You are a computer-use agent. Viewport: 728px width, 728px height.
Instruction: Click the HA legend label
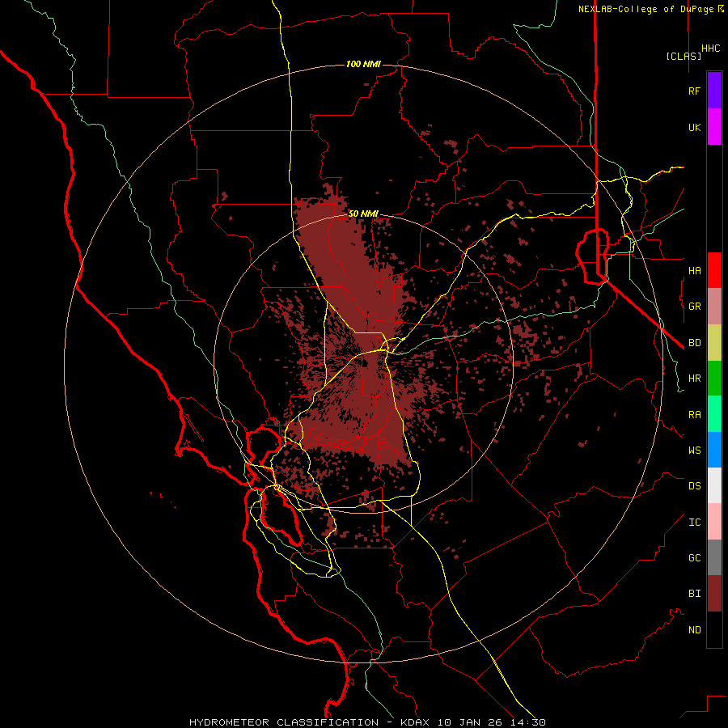coord(694,271)
